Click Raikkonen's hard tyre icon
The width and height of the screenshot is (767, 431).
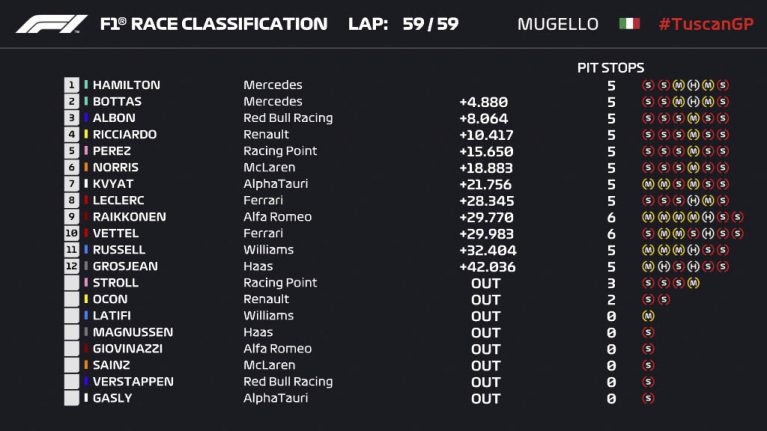pyautogui.click(x=708, y=217)
